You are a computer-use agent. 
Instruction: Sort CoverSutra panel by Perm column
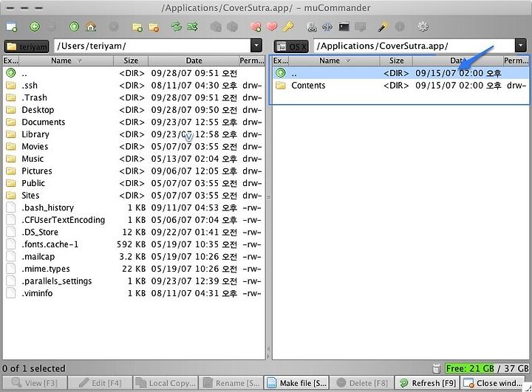[516, 61]
